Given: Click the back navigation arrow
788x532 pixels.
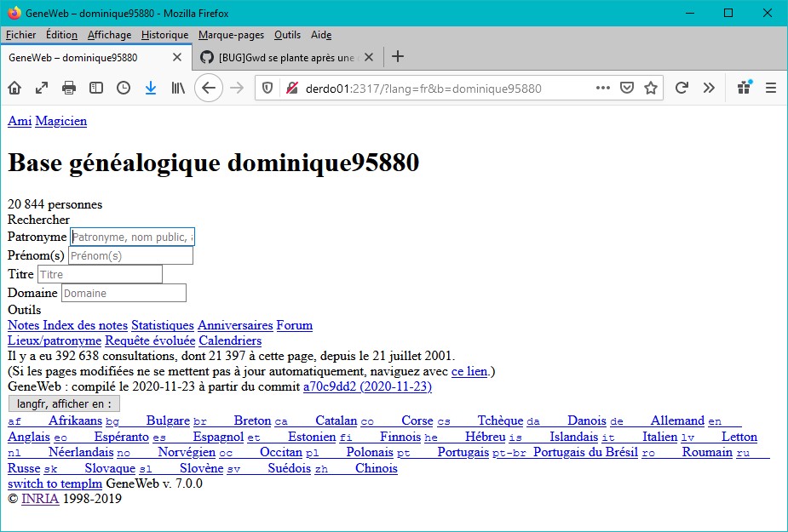Looking at the screenshot, I should tap(209, 88).
